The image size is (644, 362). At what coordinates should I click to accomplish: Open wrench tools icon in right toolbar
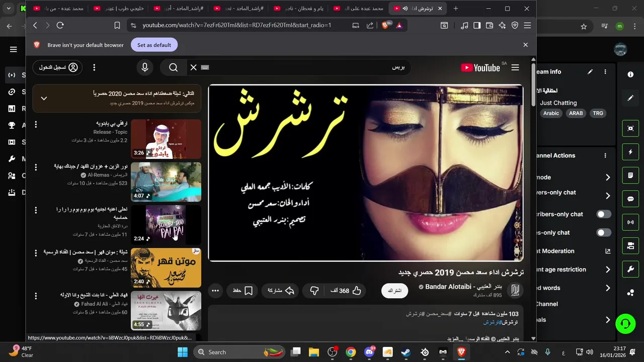(630, 269)
